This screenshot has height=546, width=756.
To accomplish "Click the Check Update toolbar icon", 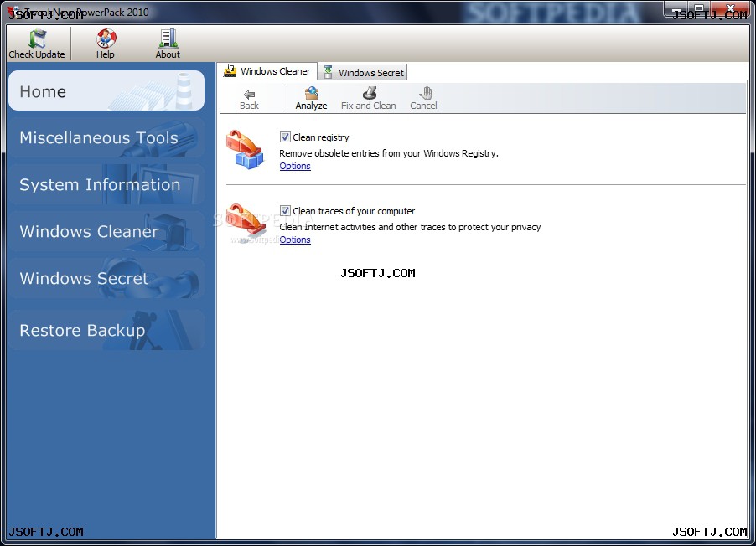I will coord(37,39).
